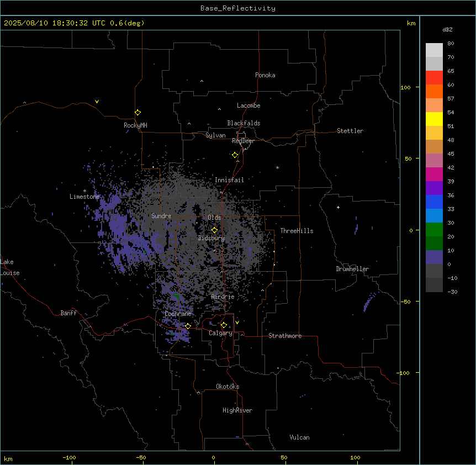Select the green 20-30 dBZ legend swatch
Image resolution: width=476 pixels, height=465 pixels.
[434, 230]
